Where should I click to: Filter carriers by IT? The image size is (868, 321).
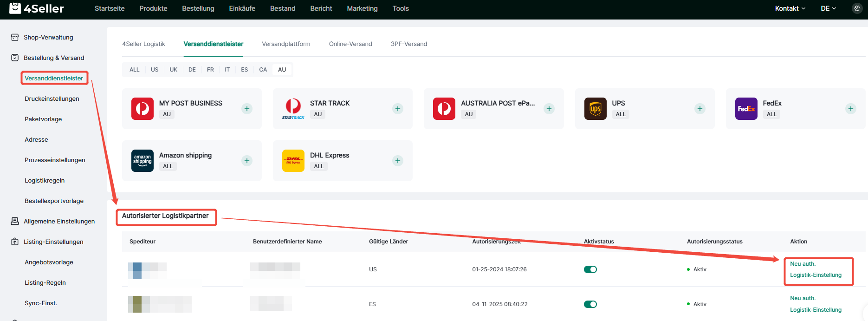coord(227,70)
